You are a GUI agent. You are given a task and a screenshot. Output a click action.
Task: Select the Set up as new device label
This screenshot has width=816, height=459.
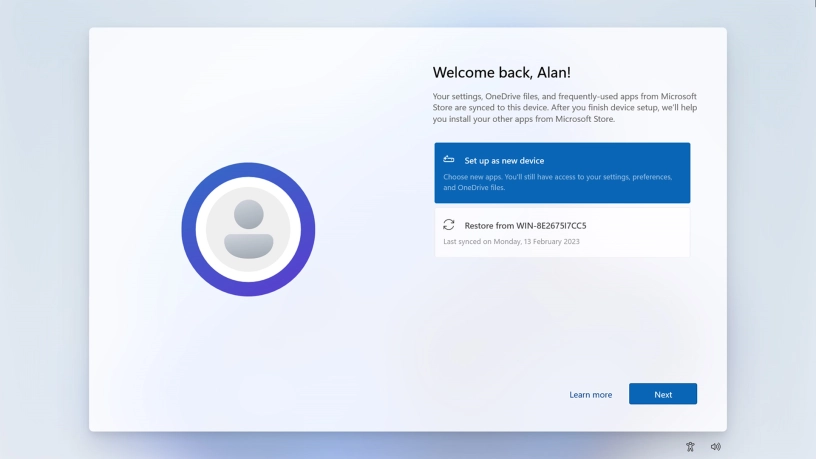coord(504,161)
